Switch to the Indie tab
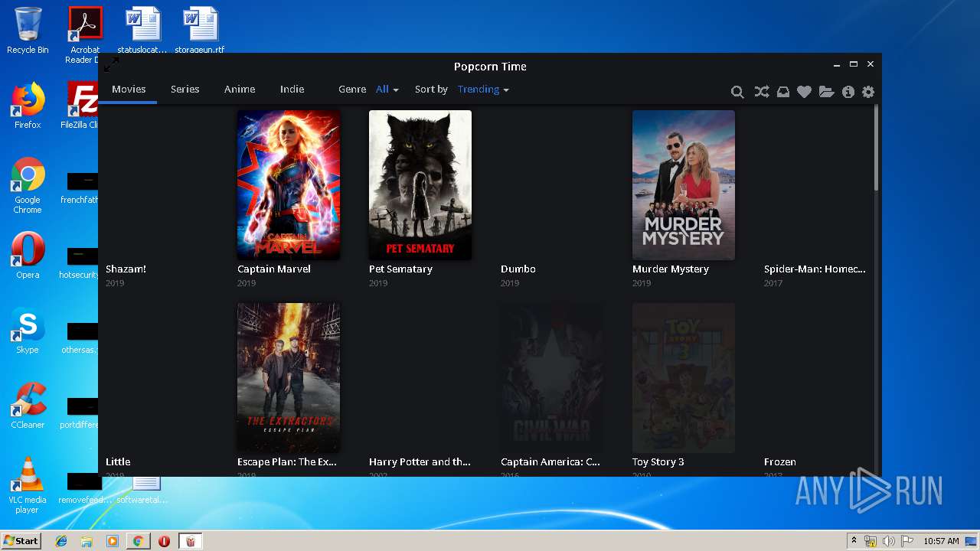This screenshot has width=980, height=551. coord(292,90)
